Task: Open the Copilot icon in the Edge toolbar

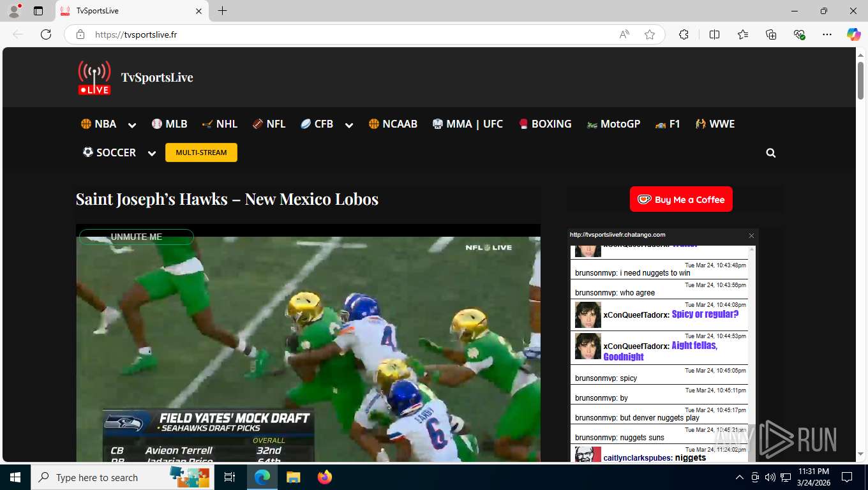Action: point(854,34)
